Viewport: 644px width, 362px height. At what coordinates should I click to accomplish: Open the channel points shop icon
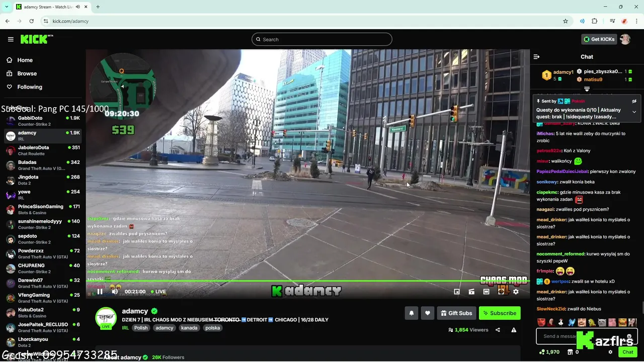click(570, 352)
